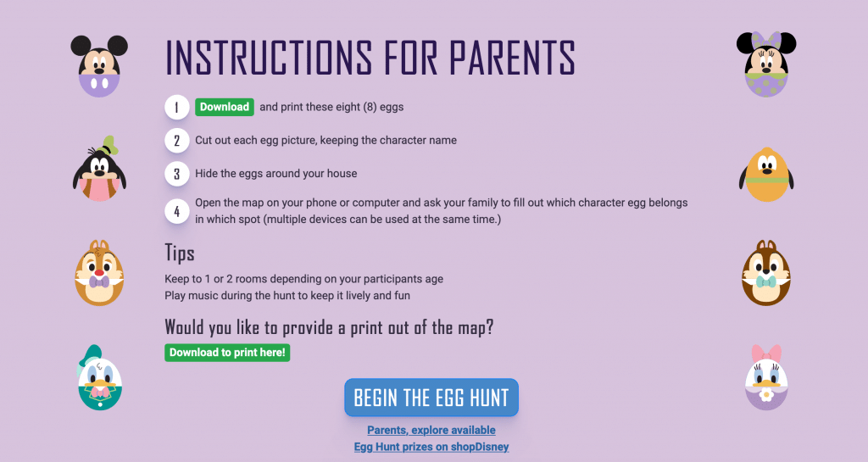Click the green Download eggs button
868x462 pixels.
tap(224, 107)
